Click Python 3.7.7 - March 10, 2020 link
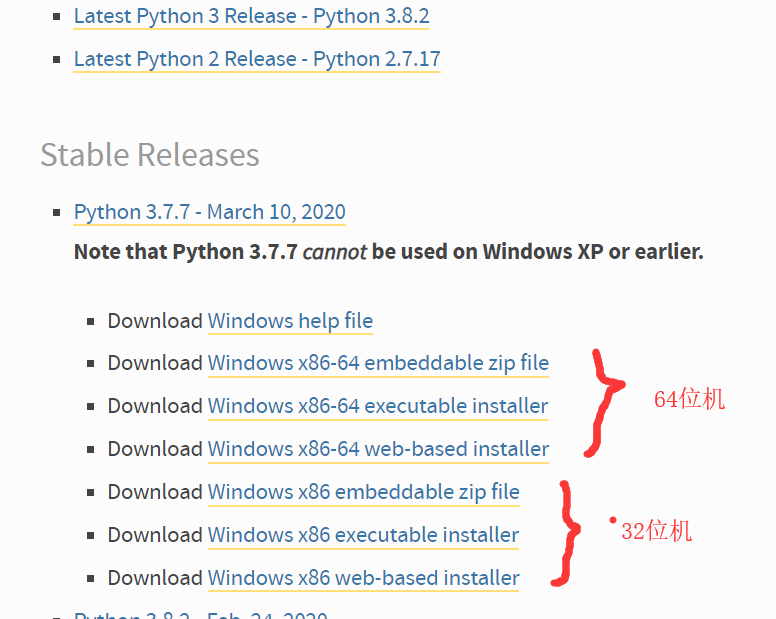Screen dimensions: 776x619 210,212
